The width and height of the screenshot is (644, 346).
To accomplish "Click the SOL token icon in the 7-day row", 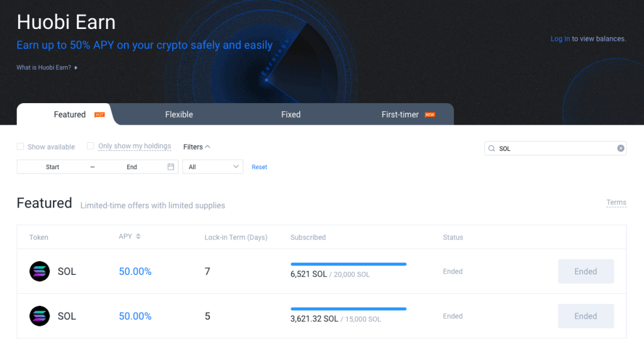I will 40,271.
